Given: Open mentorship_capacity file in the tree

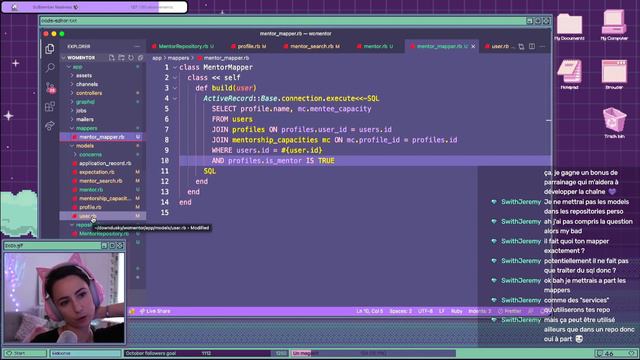Looking at the screenshot, I should coord(102,198).
